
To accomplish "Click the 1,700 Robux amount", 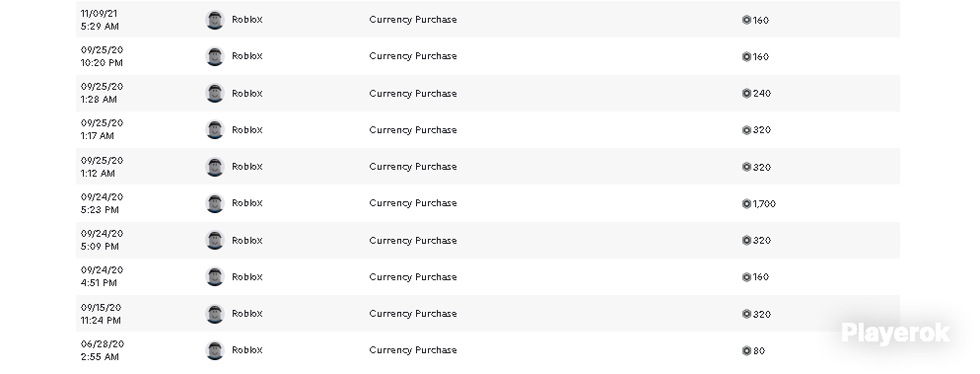I will (764, 204).
